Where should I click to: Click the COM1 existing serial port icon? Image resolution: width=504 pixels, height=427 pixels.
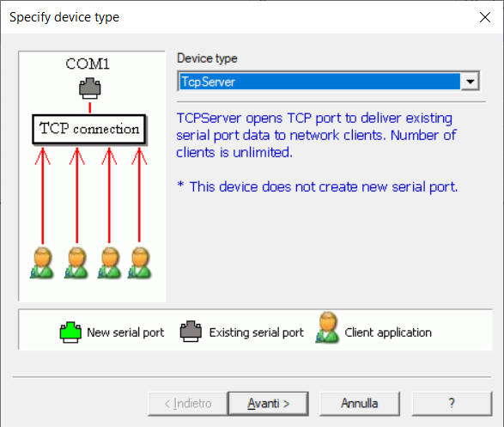click(x=90, y=88)
